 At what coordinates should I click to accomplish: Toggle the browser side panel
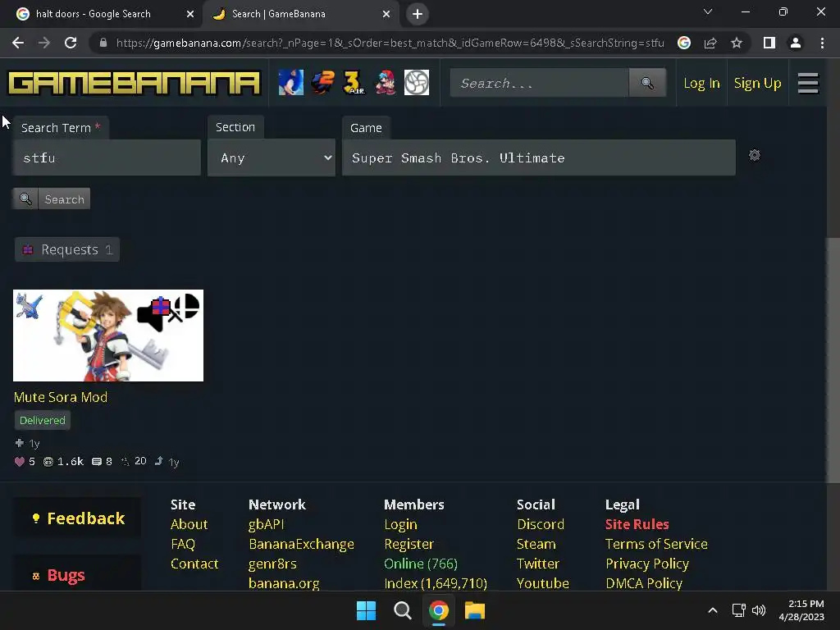769,43
